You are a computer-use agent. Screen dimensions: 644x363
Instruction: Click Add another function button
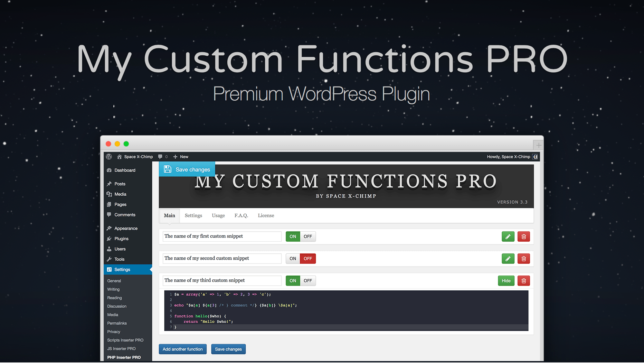point(183,349)
